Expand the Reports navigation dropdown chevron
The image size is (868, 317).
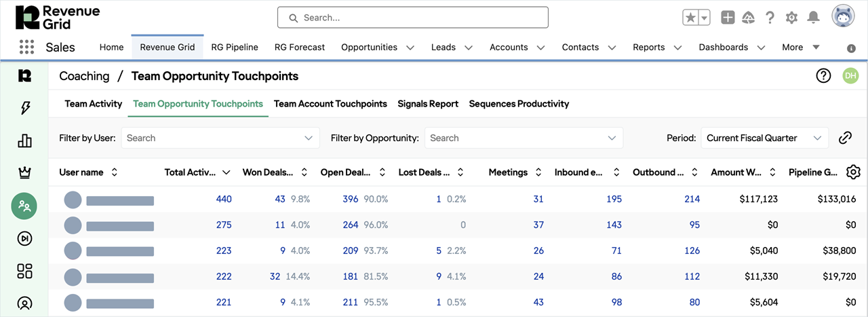[x=677, y=48]
